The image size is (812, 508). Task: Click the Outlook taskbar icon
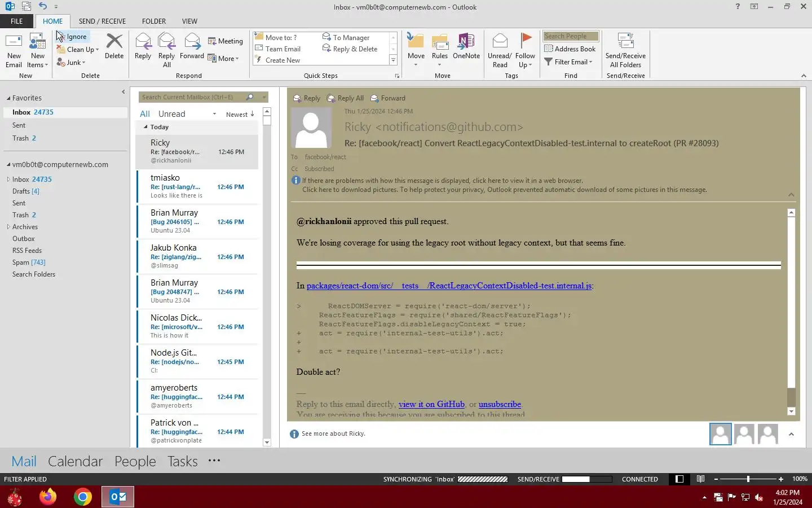tap(118, 497)
